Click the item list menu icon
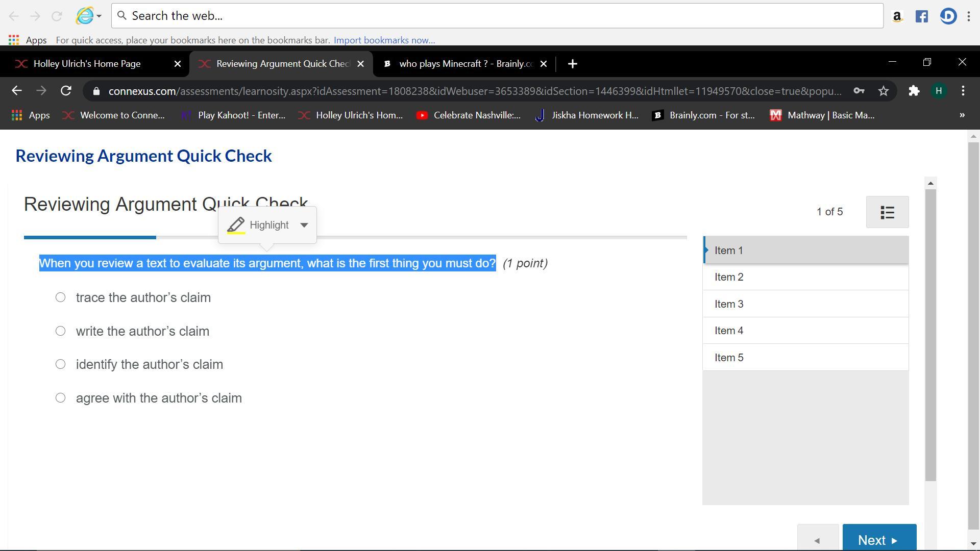 point(887,212)
